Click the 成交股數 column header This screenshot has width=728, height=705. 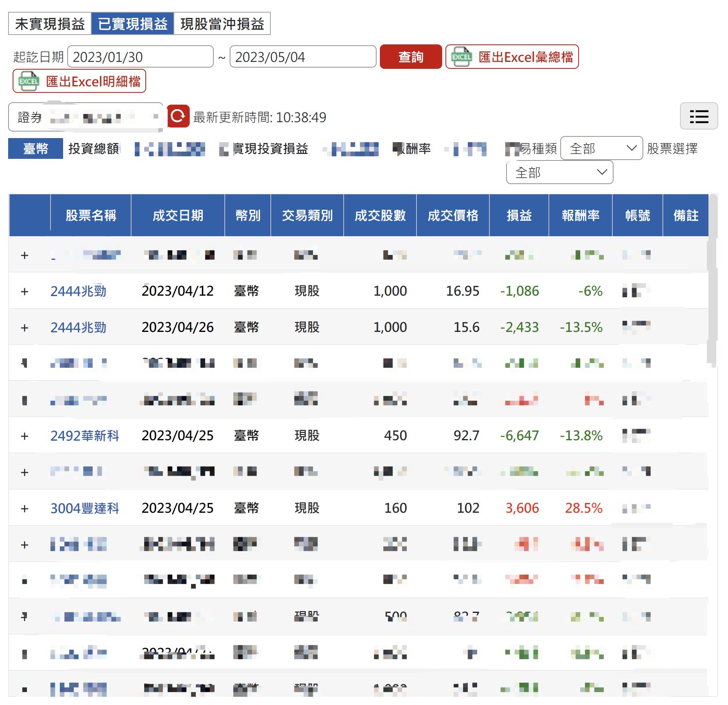pos(380,215)
